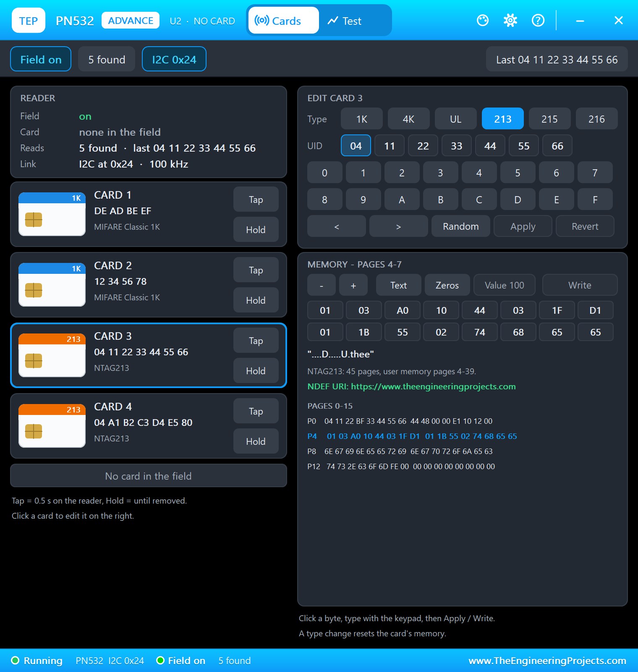Click keypad hex key A
This screenshot has width=638, height=672.
tap(402, 199)
